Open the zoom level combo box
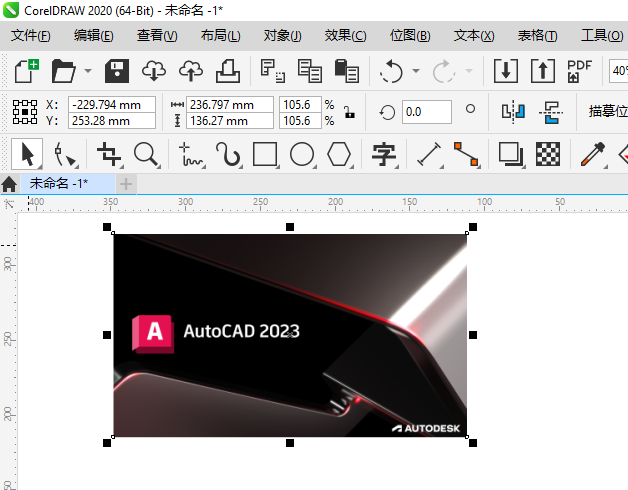Viewport: 628px width, 490px height. 616,71
